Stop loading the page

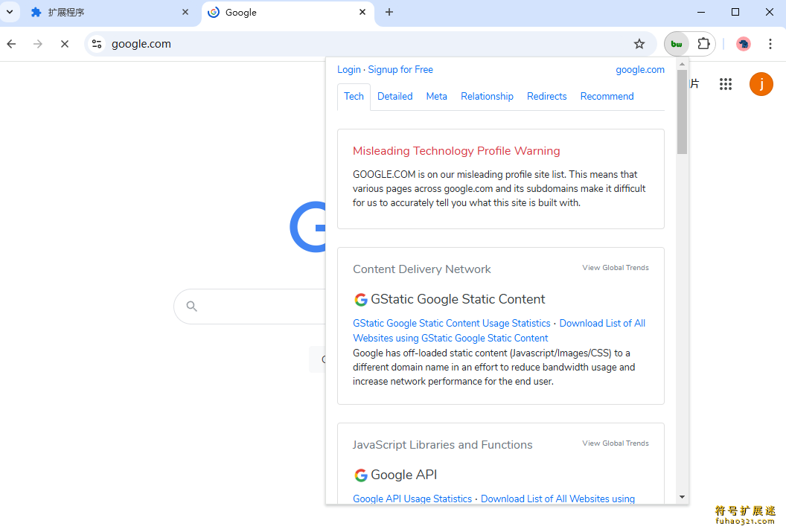(65, 44)
